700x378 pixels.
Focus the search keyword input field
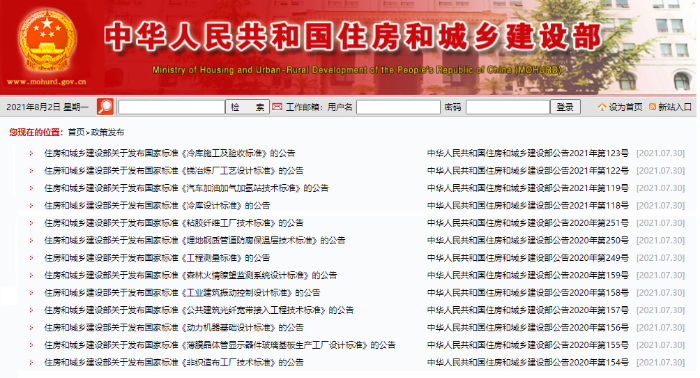[x=171, y=107]
